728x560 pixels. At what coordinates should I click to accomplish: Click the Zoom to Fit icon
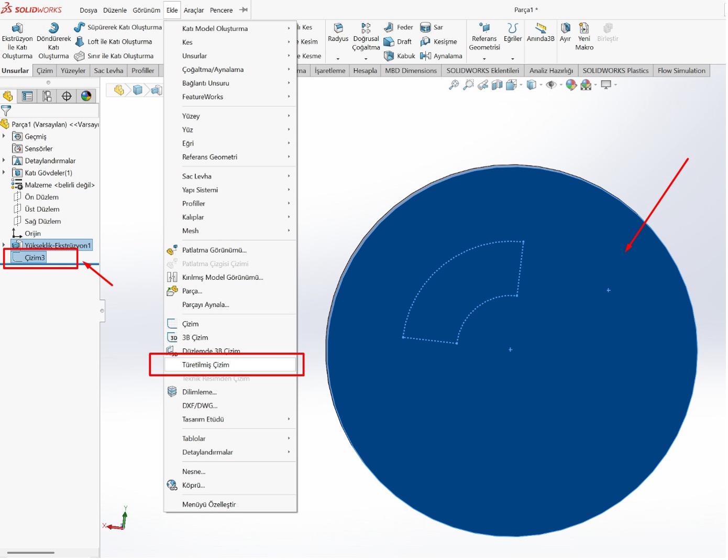(x=454, y=84)
